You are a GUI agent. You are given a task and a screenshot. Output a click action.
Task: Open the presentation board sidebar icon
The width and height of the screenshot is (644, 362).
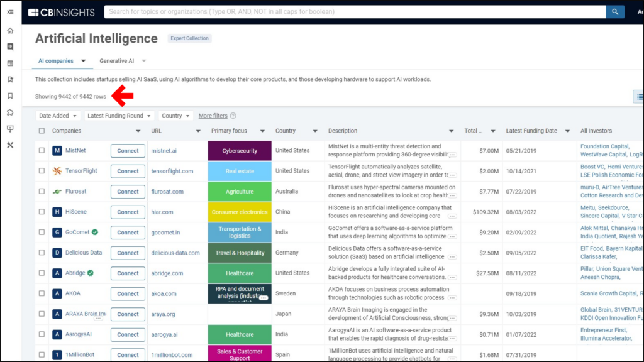pyautogui.click(x=10, y=129)
